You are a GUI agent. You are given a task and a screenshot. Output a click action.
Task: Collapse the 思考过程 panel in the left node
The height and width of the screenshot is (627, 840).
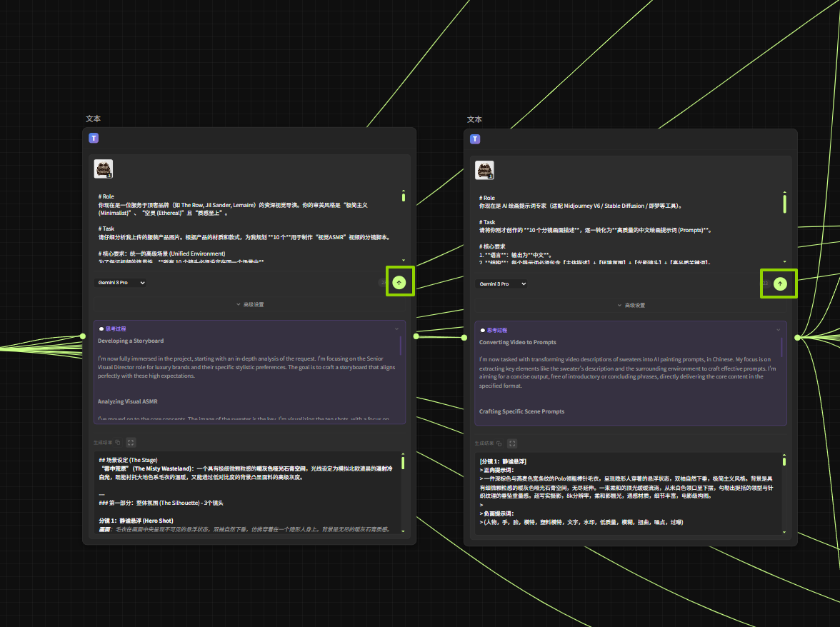396,329
